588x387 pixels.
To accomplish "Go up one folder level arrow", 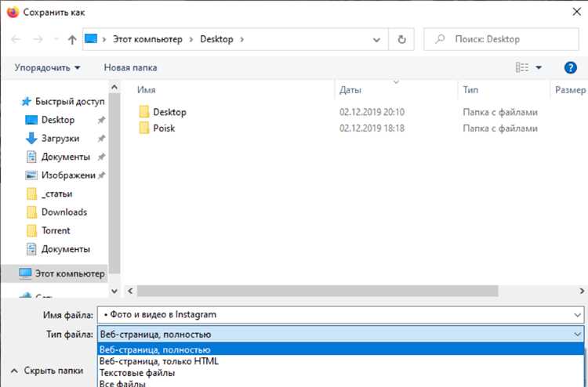I will [72, 39].
